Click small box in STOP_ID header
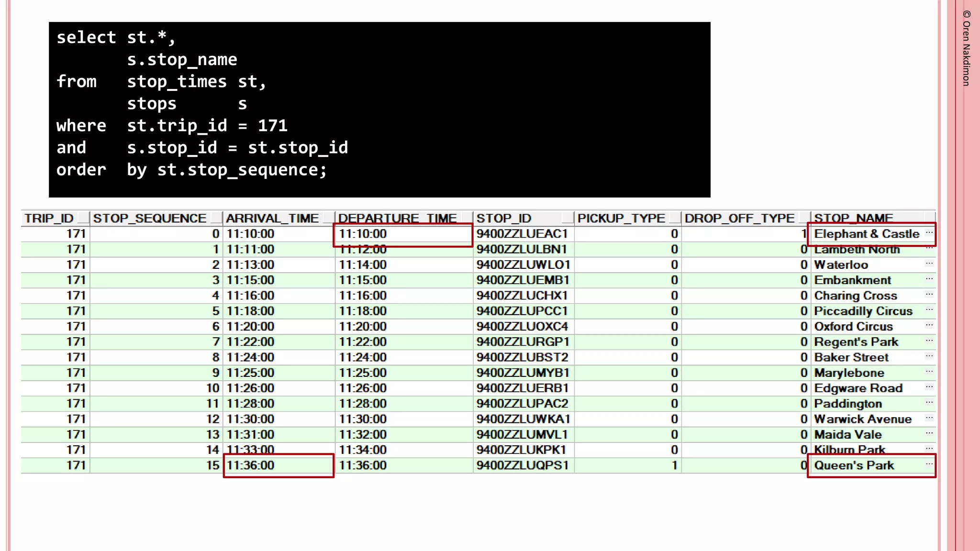 click(x=568, y=218)
